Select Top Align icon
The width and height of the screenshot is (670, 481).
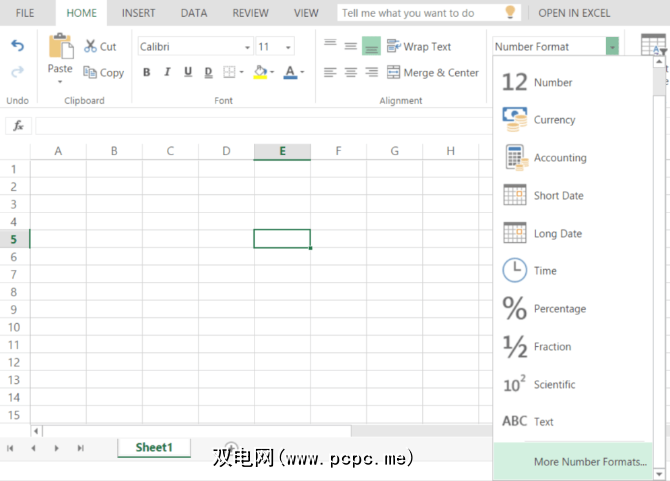tap(330, 43)
